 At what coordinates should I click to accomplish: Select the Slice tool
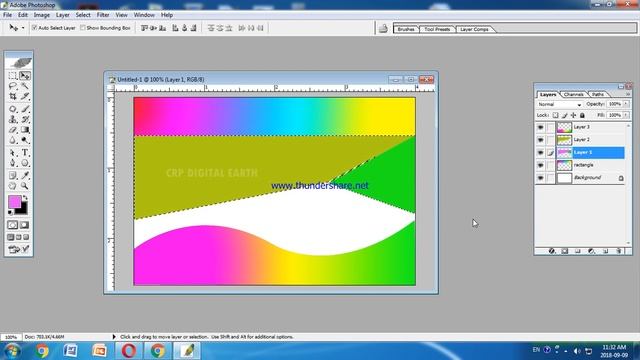[x=25, y=96]
